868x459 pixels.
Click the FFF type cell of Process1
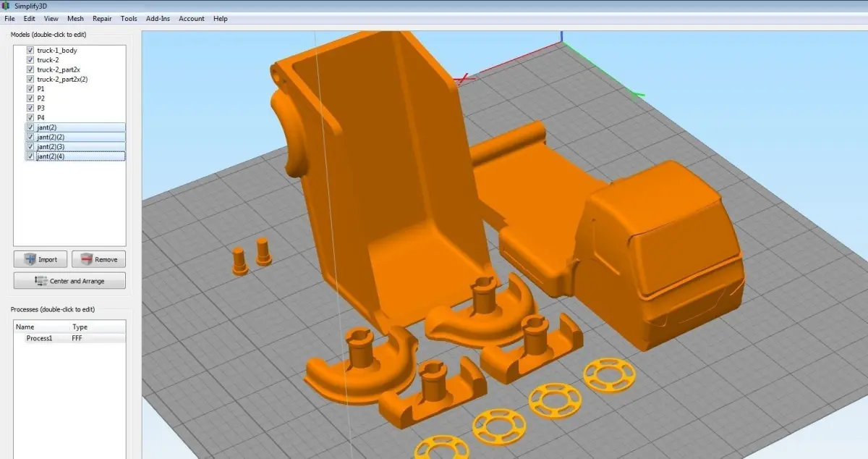77,338
